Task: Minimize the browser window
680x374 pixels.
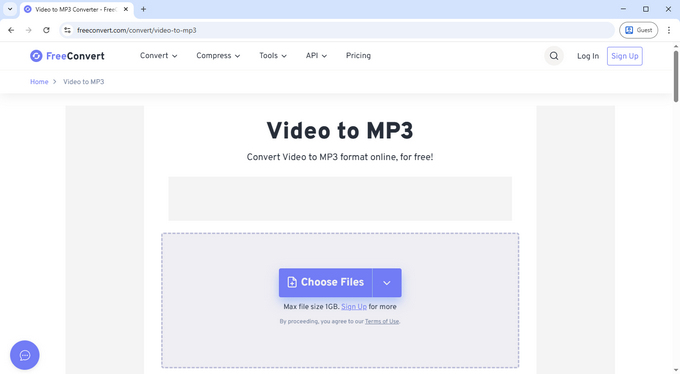Action: tap(623, 9)
